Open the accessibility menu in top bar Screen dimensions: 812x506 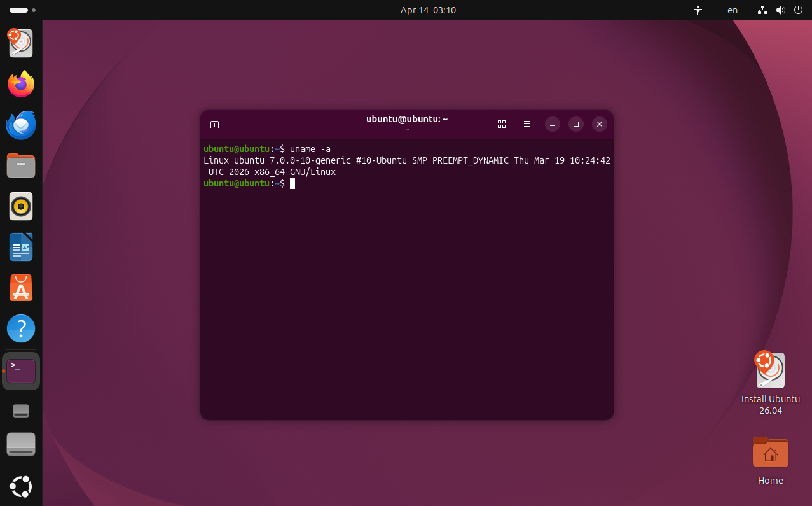coord(698,10)
